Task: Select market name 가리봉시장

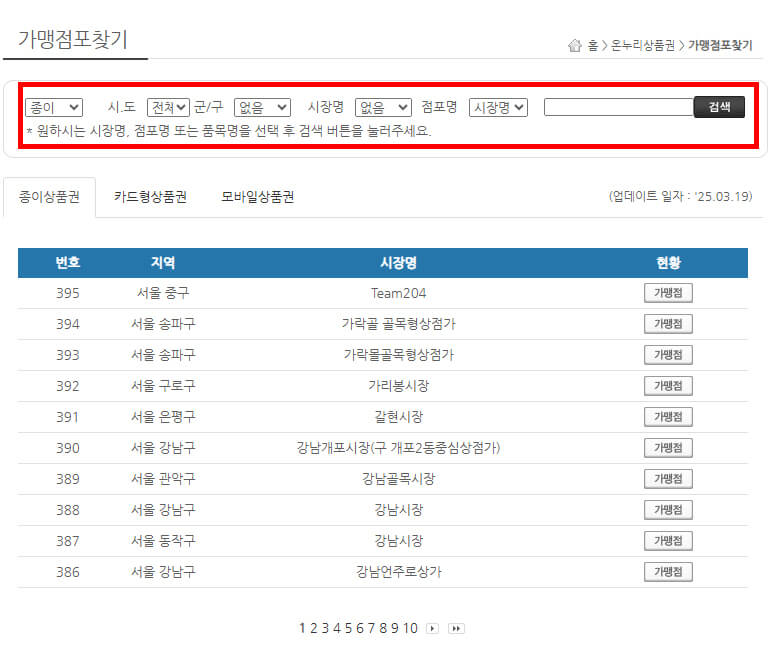Action: click(398, 385)
